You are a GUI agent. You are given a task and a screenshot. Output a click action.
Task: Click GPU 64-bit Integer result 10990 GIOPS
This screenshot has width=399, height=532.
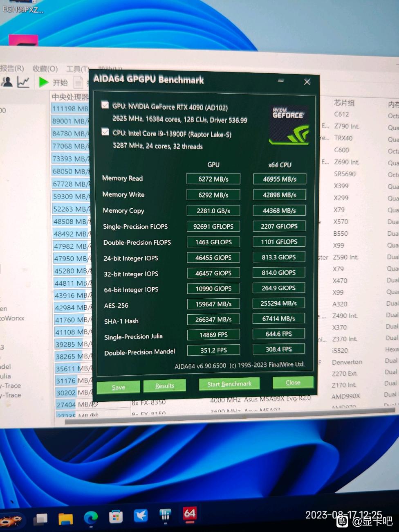point(213,289)
